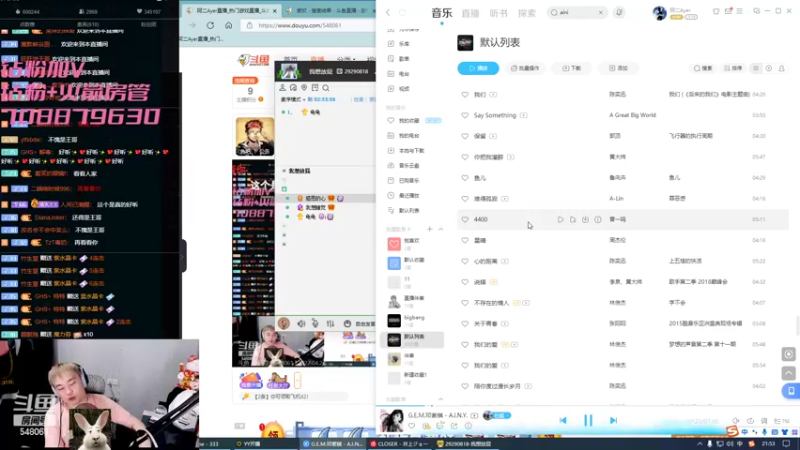Click the blue mobile phone button on right edge
This screenshot has width=800, height=450.
tap(791, 391)
